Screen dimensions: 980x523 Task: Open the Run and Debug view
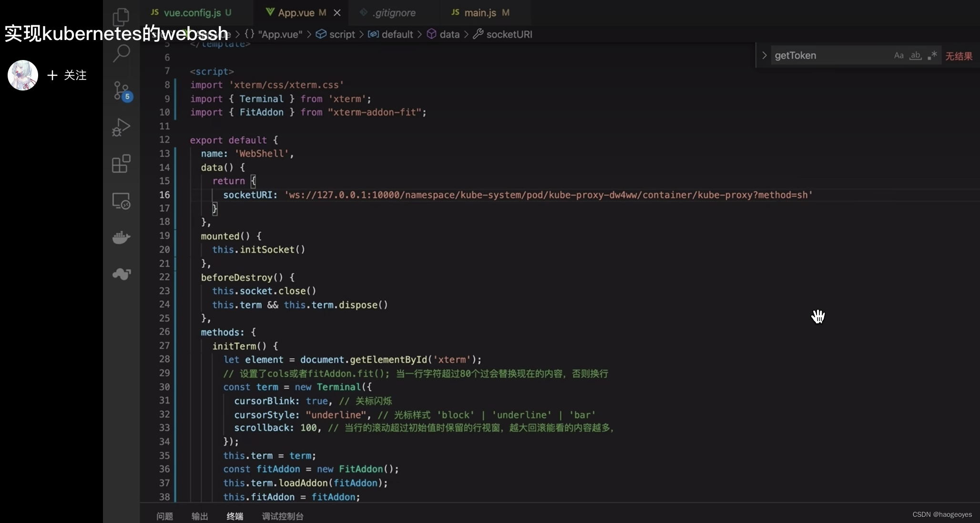click(x=121, y=127)
